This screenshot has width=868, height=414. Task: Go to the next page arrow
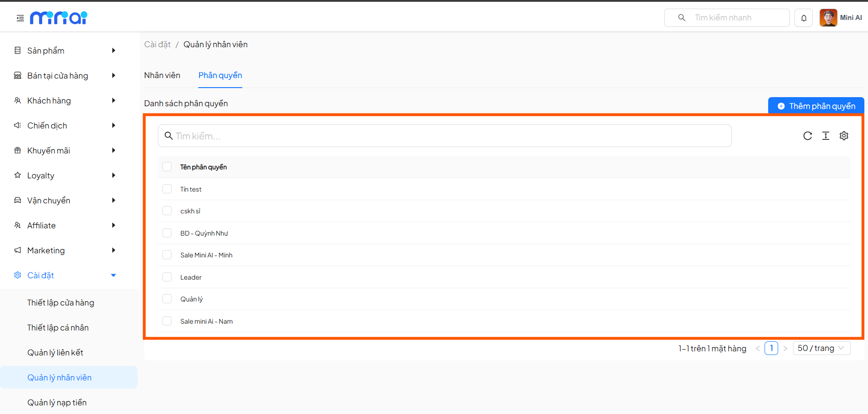(x=785, y=349)
